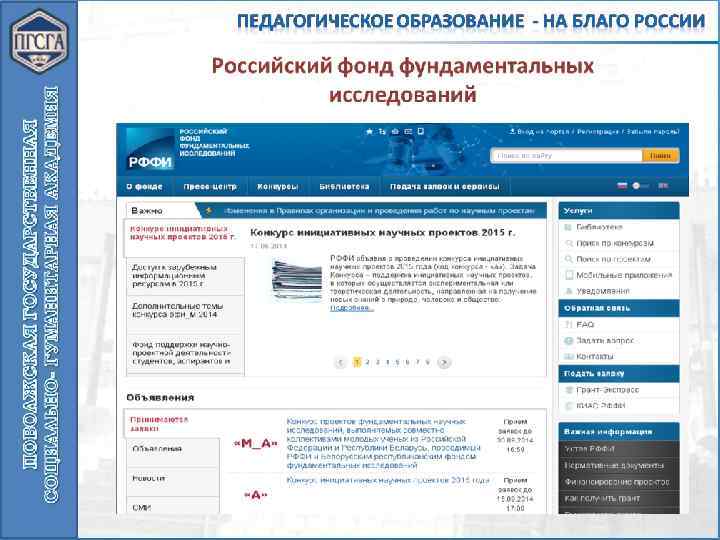Click the Изменения в Правилах ticker headline
Screen dimensions: 720x540
tap(379, 211)
